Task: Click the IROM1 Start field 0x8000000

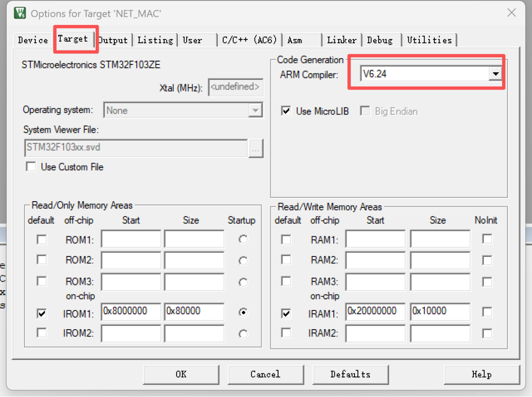Action: tap(131, 311)
